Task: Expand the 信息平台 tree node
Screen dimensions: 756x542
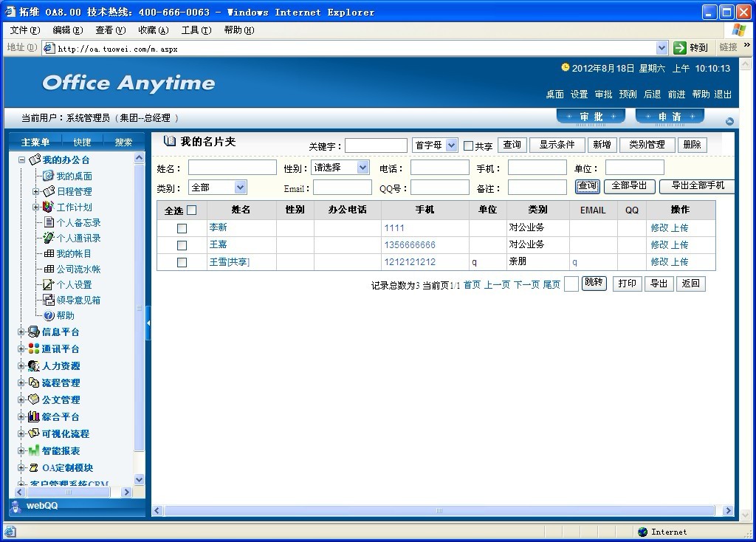Action: pos(21,332)
